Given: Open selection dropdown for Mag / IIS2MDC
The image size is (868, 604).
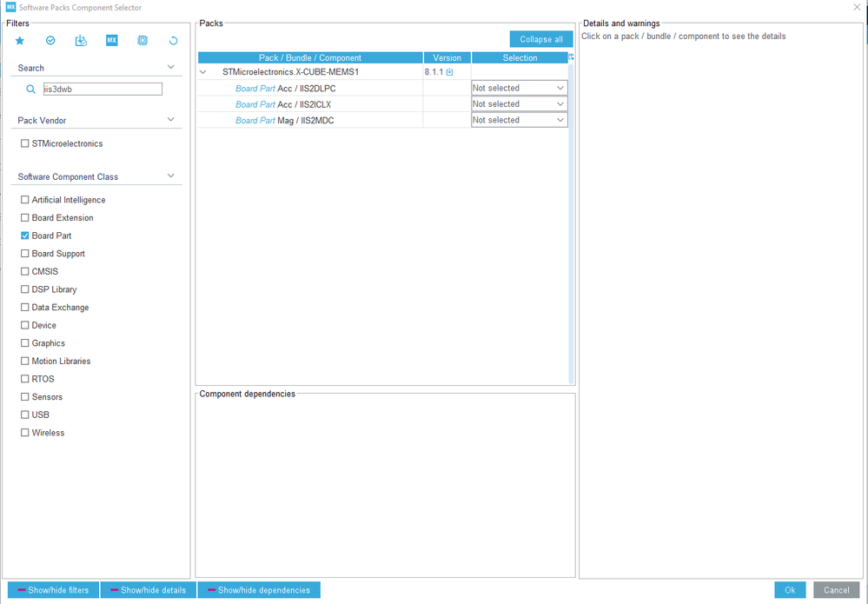Looking at the screenshot, I should tap(520, 120).
